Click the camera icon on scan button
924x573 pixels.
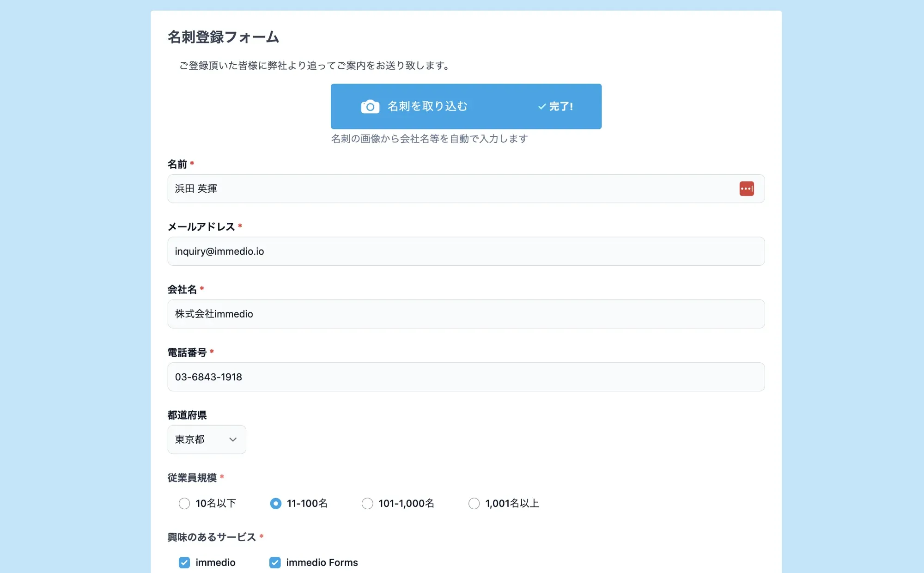click(x=370, y=107)
